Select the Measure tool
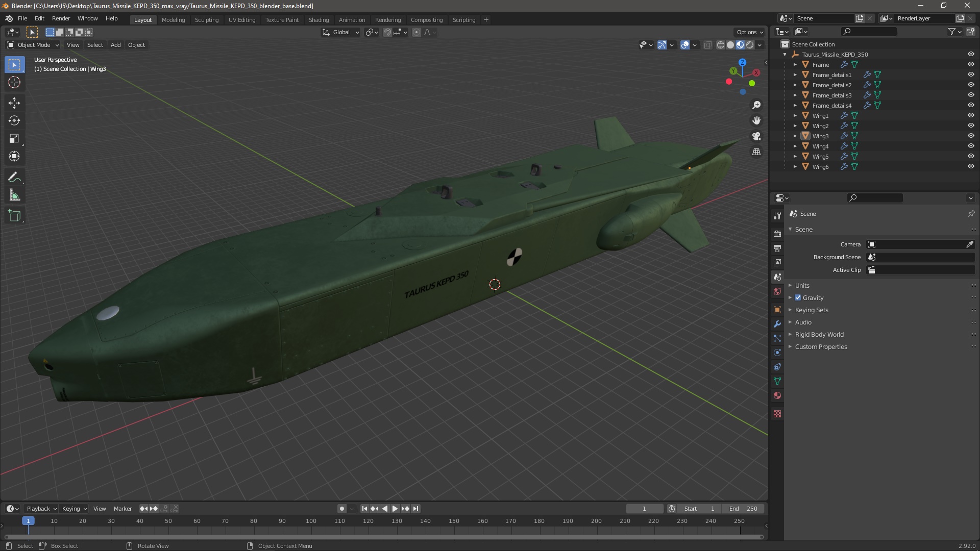This screenshot has height=551, width=980. (x=14, y=195)
